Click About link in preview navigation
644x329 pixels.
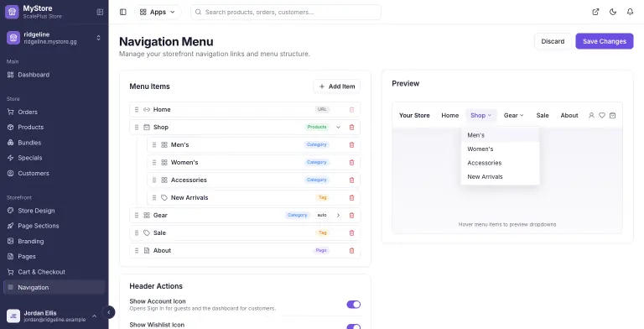pyautogui.click(x=569, y=116)
